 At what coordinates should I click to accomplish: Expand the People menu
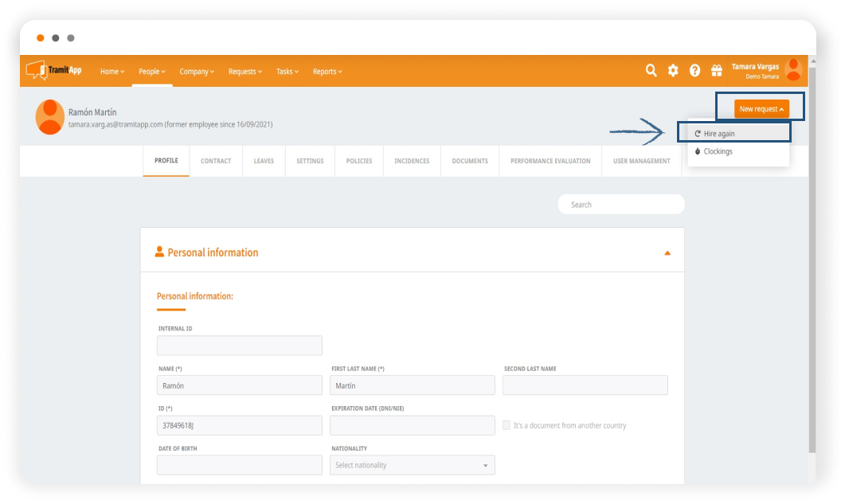pos(151,72)
